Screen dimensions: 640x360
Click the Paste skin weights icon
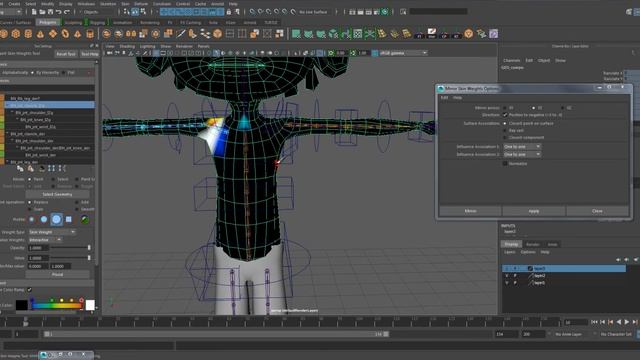31,169
